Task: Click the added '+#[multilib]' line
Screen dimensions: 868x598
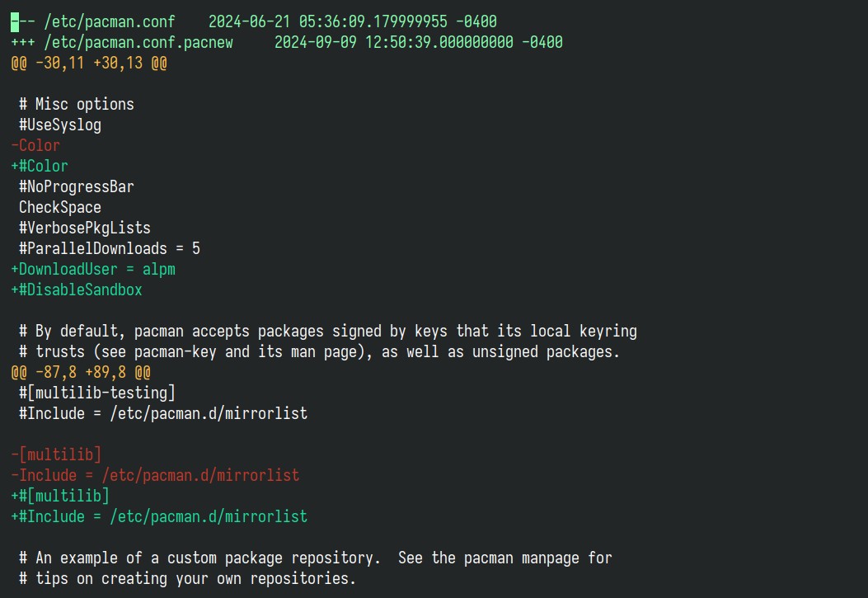Action: [60, 496]
